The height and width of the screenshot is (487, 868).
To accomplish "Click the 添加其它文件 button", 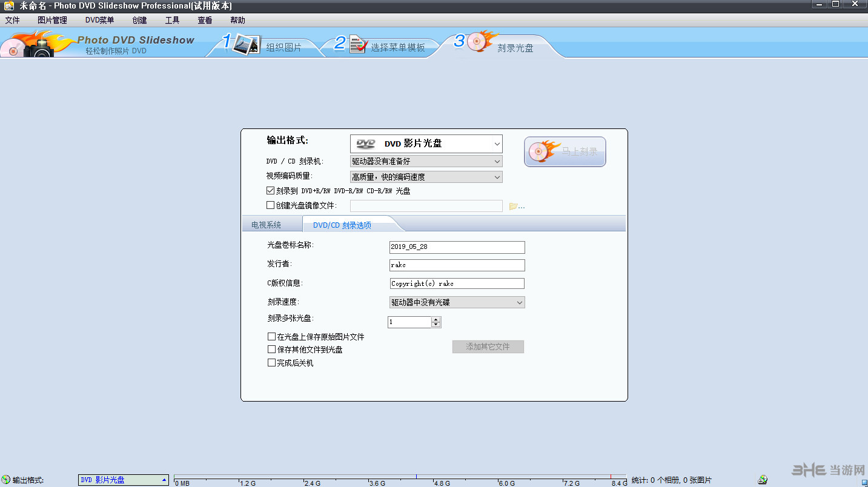I will 488,346.
